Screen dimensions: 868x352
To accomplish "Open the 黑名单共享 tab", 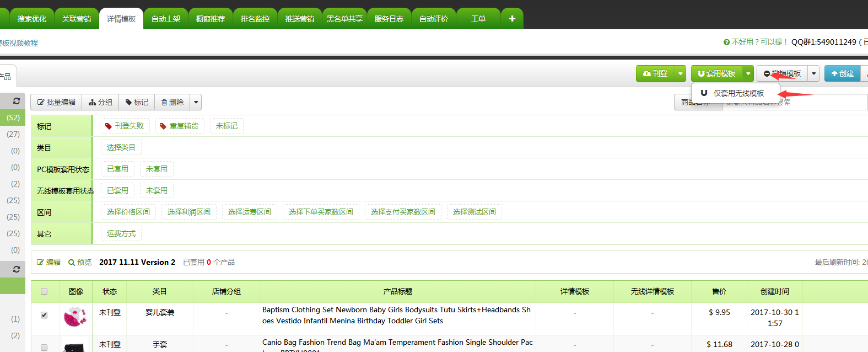I will pyautogui.click(x=344, y=19).
